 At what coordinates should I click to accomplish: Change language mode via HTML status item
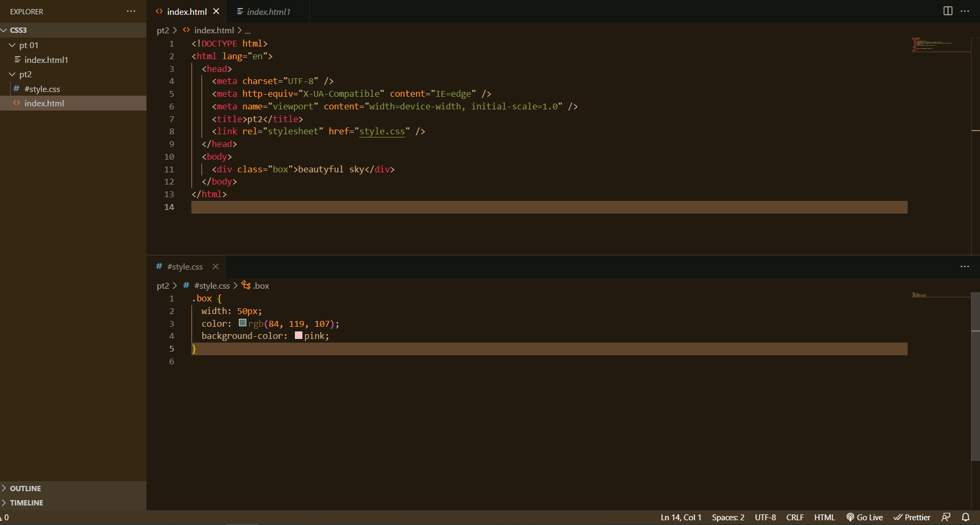(825, 517)
